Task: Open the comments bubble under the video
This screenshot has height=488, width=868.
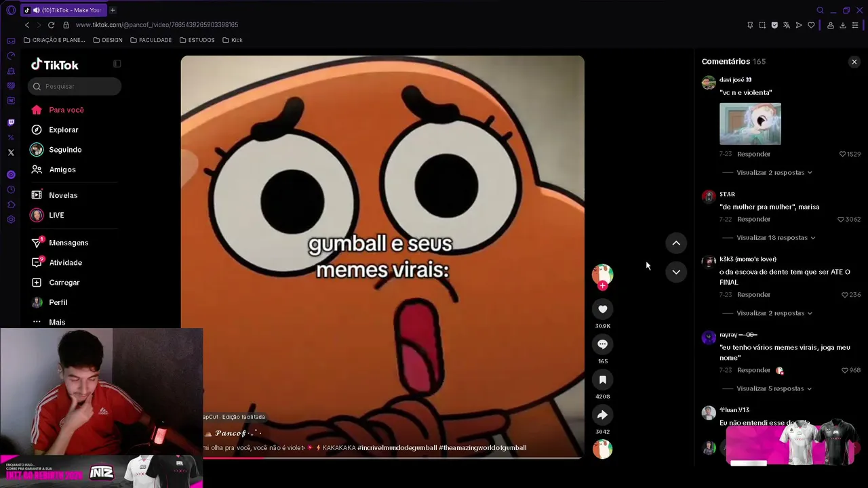Action: (602, 344)
